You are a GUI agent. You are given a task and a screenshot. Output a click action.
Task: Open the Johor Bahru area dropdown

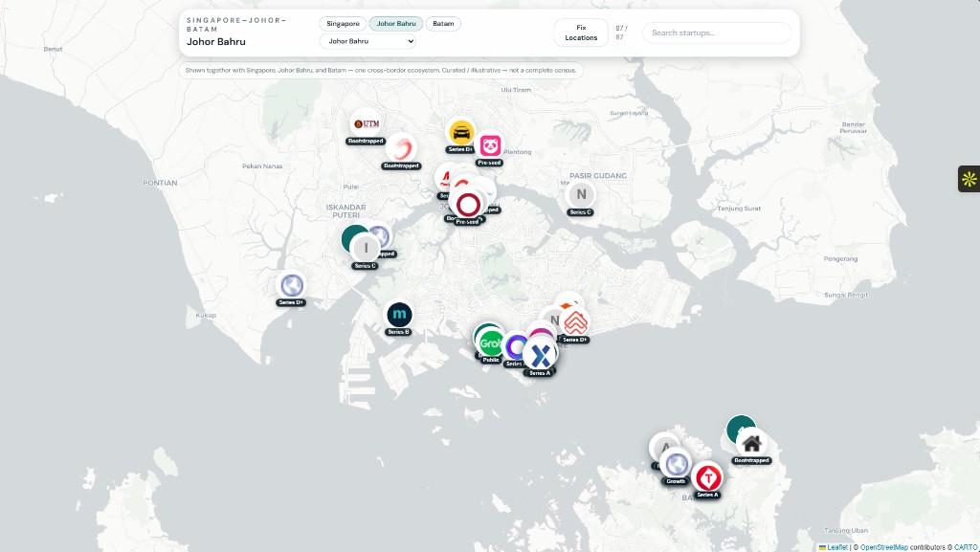click(x=367, y=41)
